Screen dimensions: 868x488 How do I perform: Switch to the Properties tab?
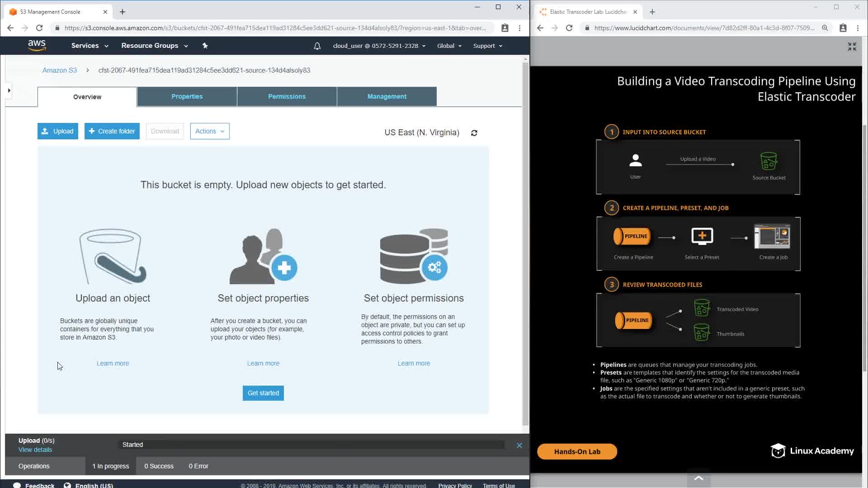[187, 96]
